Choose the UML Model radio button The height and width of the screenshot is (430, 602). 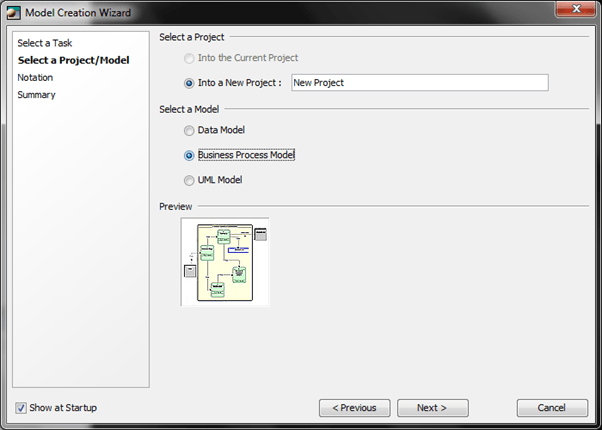(190, 180)
